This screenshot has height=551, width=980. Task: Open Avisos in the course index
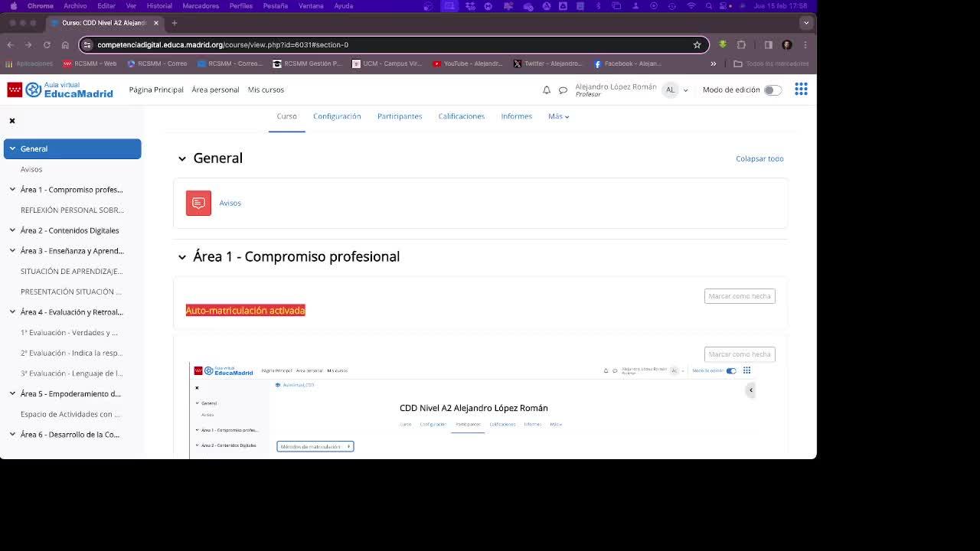pyautogui.click(x=31, y=169)
